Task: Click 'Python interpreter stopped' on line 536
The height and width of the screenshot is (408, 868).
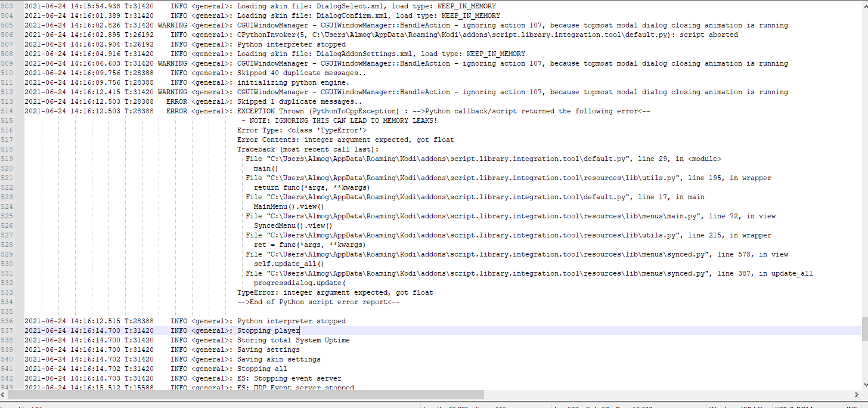Action: click(292, 322)
